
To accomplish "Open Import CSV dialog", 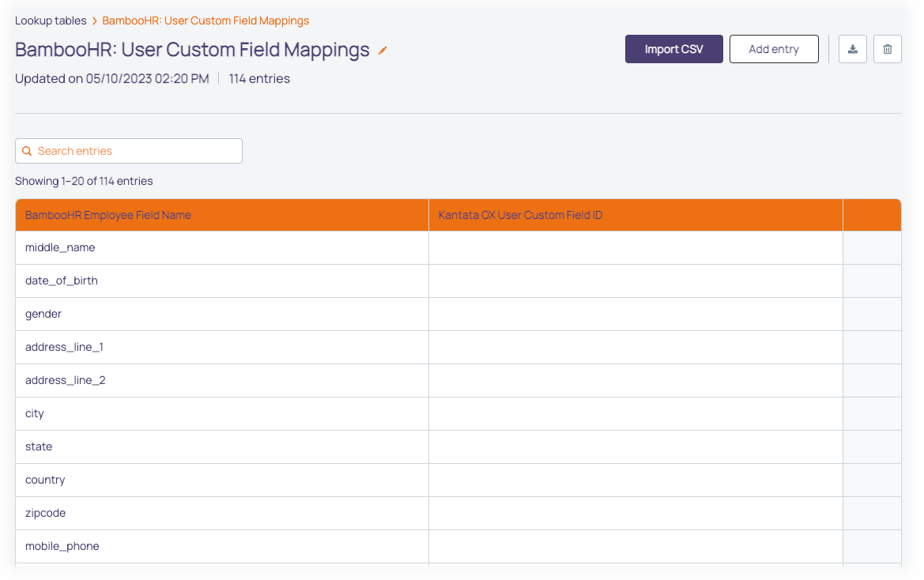I will click(x=673, y=50).
